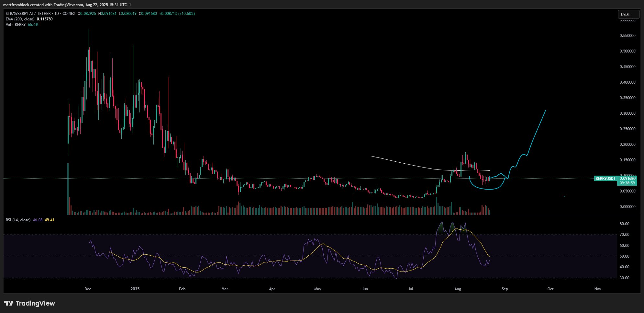644x313 pixels.
Task: Select the RSI (14, close) indicator legend
Action: coord(18,220)
